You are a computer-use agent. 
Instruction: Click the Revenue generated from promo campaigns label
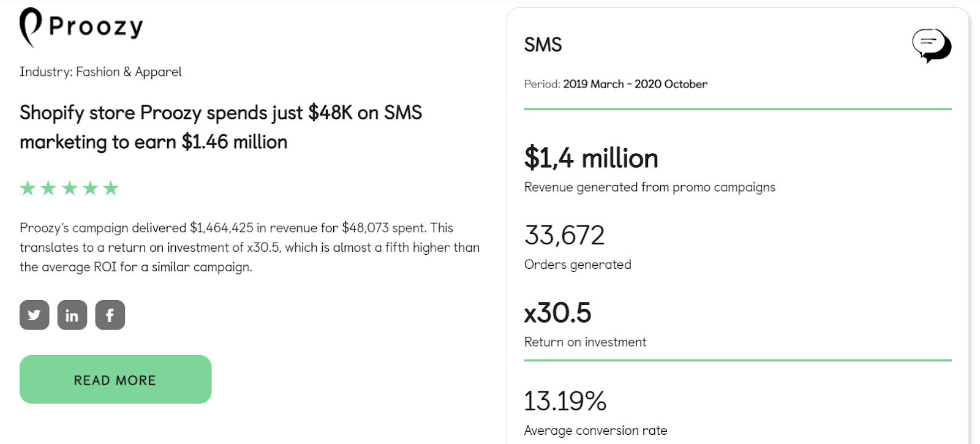[x=650, y=187]
